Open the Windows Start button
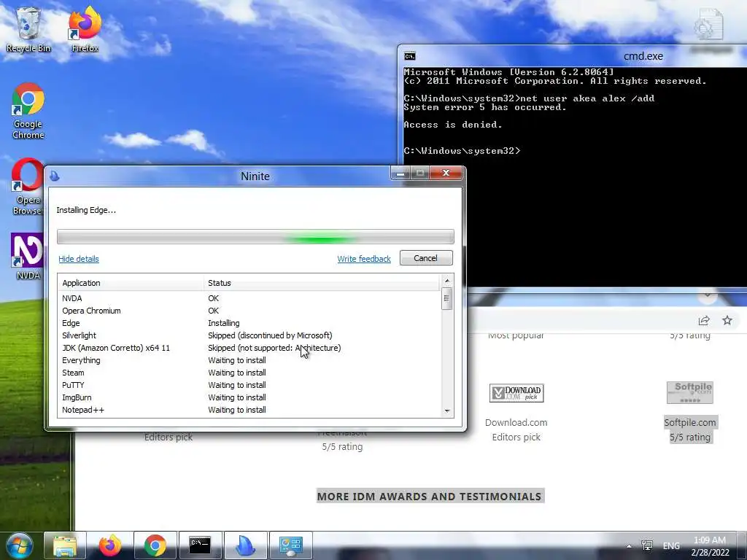Viewport: 747px width, 560px height. coord(20,545)
